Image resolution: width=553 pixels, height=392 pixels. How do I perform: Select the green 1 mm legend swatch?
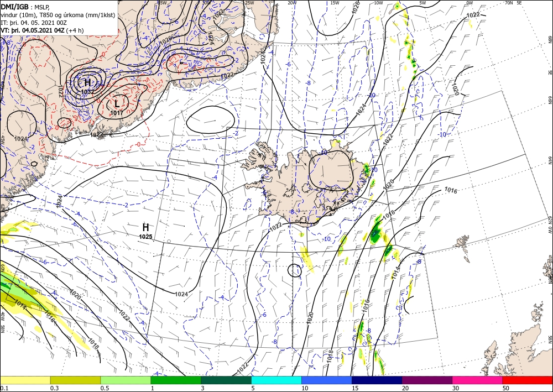(176, 380)
